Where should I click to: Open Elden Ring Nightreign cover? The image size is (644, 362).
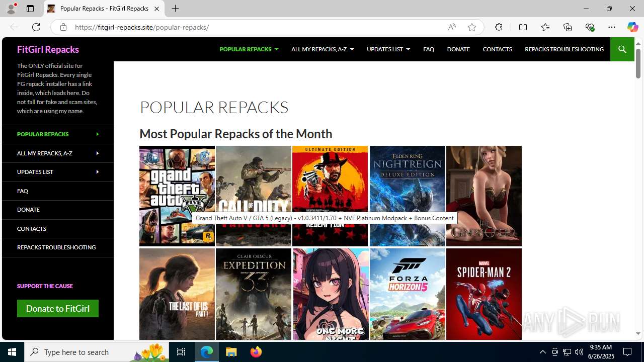point(408,196)
